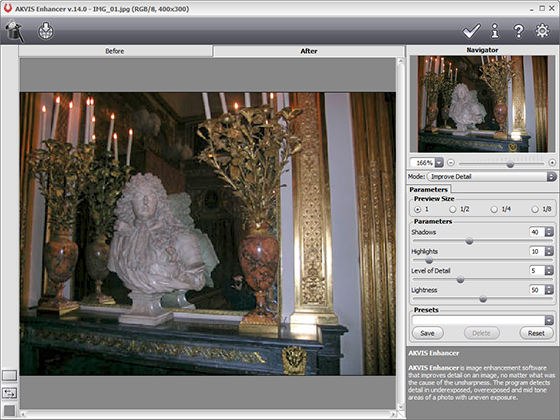Switch to the Before tab
Image resolution: width=560 pixels, height=420 pixels.
(115, 51)
